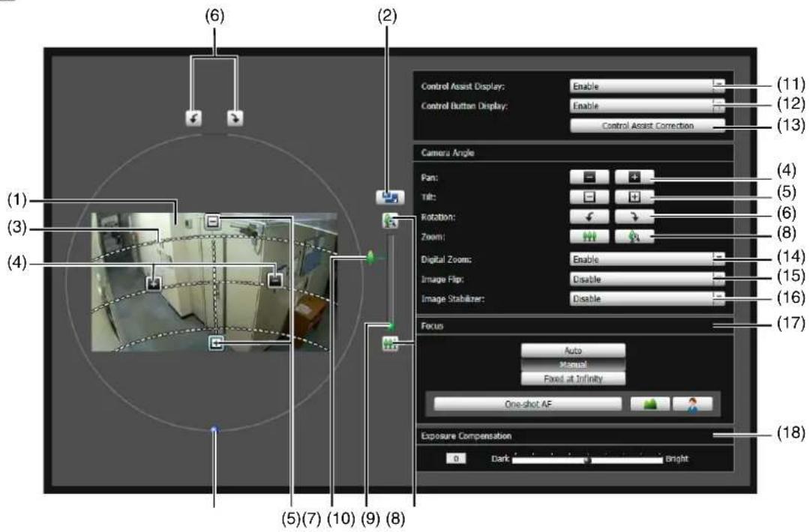Image resolution: width=809 pixels, height=532 pixels.
Task: Open the Digital Zoom dropdown
Action: click(x=647, y=259)
